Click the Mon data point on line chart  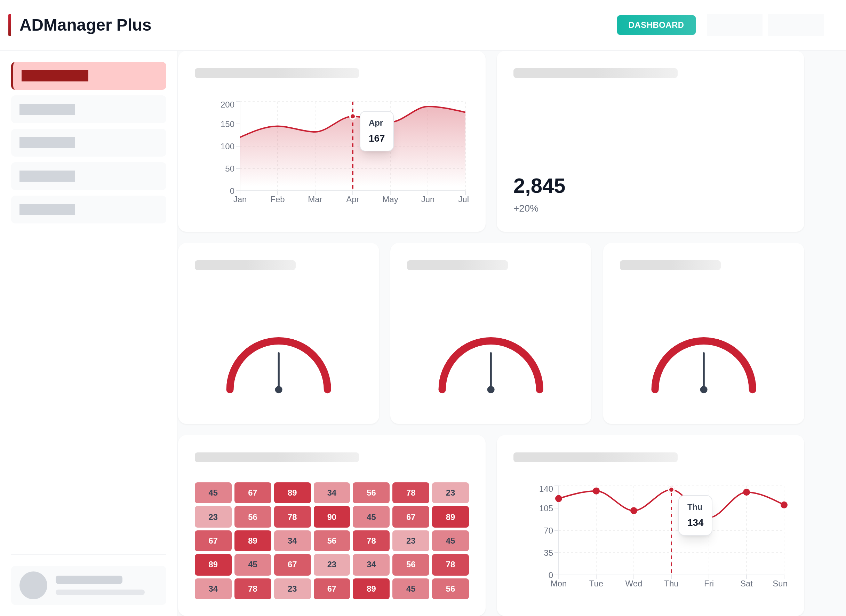[558, 498]
